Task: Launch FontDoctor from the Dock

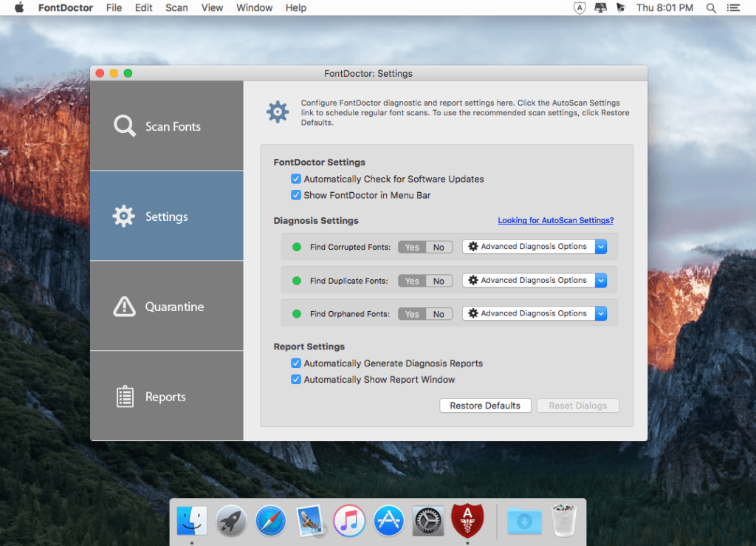Action: pos(467,520)
